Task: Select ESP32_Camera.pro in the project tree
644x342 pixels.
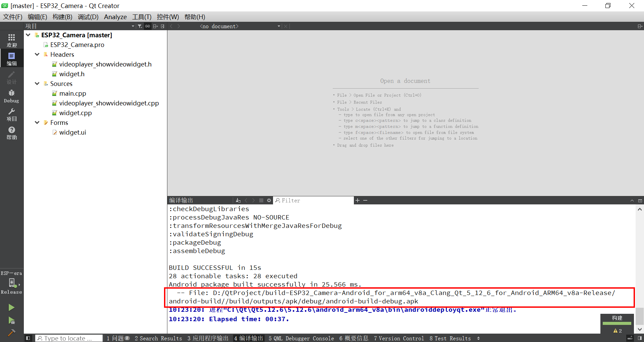Action: tap(77, 45)
